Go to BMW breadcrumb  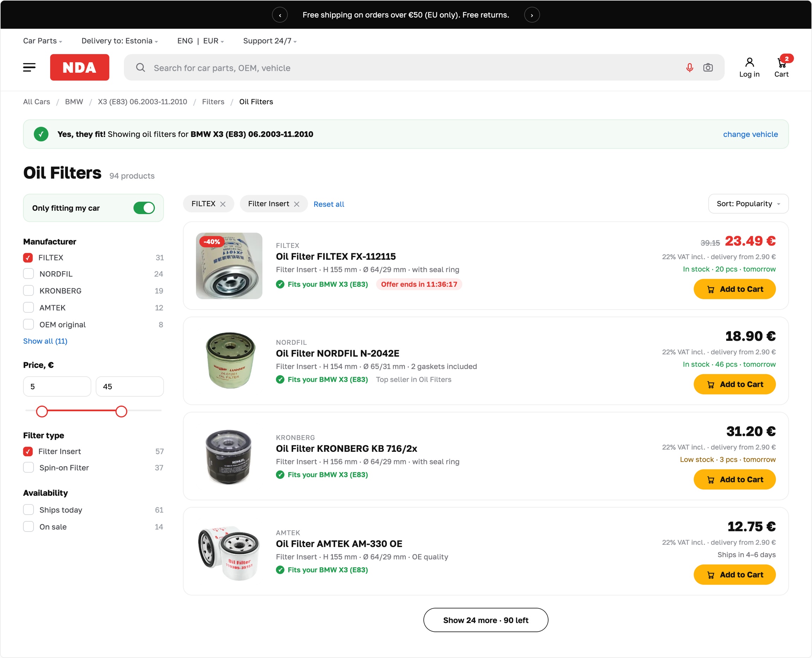point(74,102)
